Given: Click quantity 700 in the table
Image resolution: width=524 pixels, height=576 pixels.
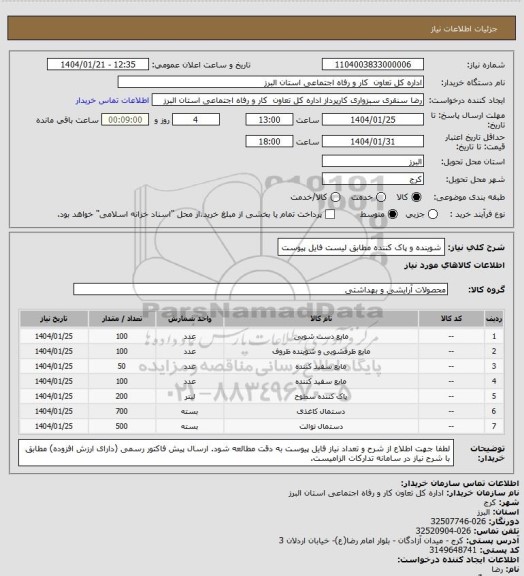Looking at the screenshot, I should (x=122, y=411).
